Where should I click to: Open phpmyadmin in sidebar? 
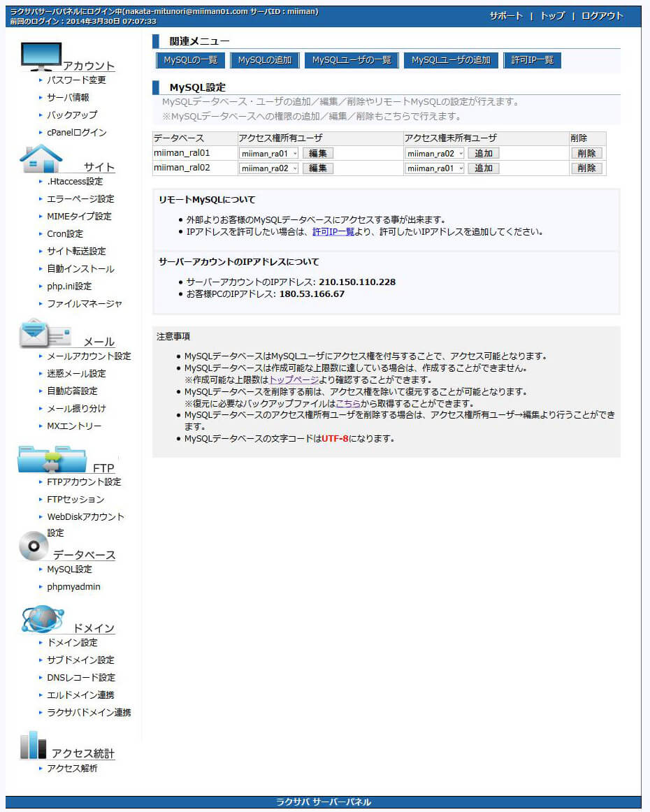tap(73, 587)
